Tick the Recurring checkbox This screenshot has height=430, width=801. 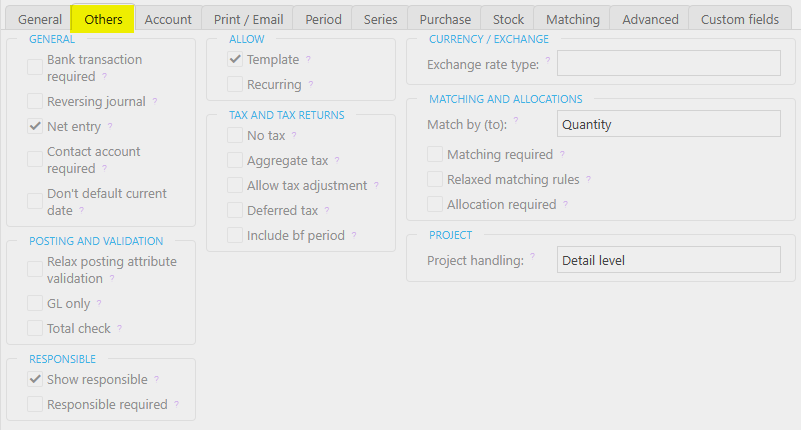click(x=235, y=85)
